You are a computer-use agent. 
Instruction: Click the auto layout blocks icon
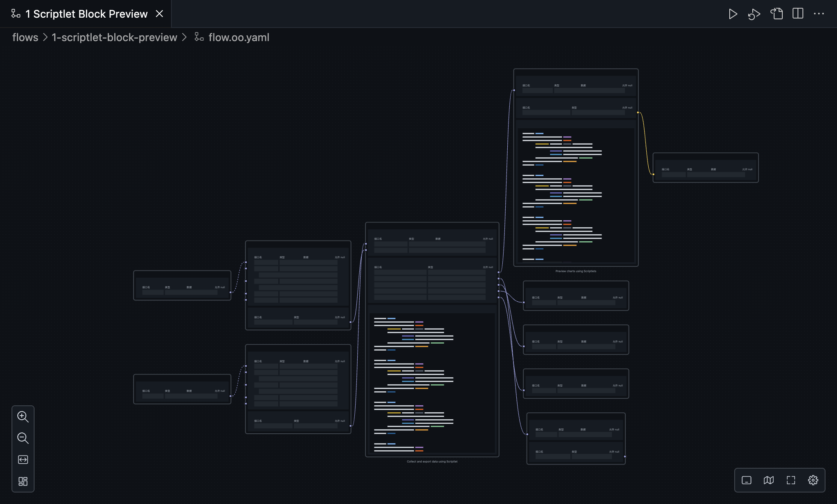click(x=23, y=481)
